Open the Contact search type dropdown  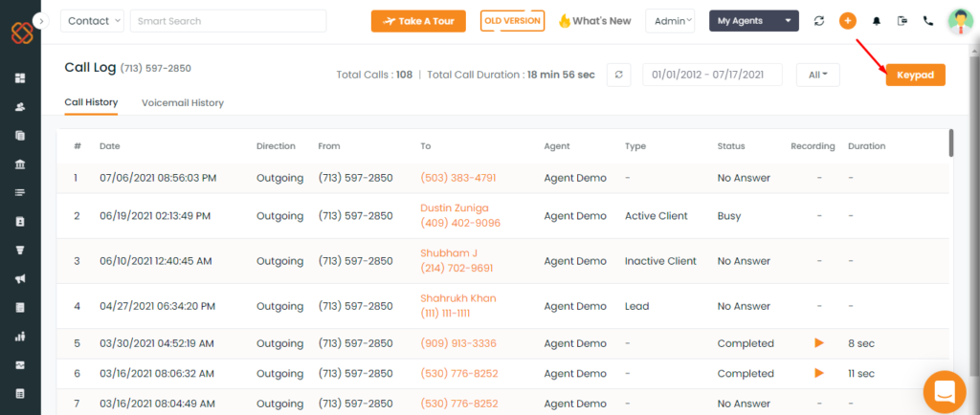92,21
